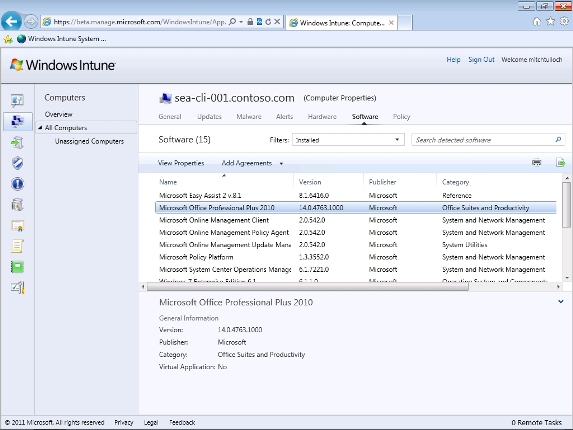Click the horizontal scrollbar below software list
Screen dimensions: 573x430
(308, 287)
